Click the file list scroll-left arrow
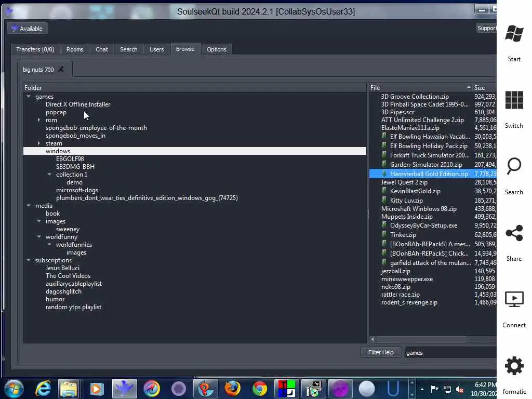The image size is (532, 399). 373,339
